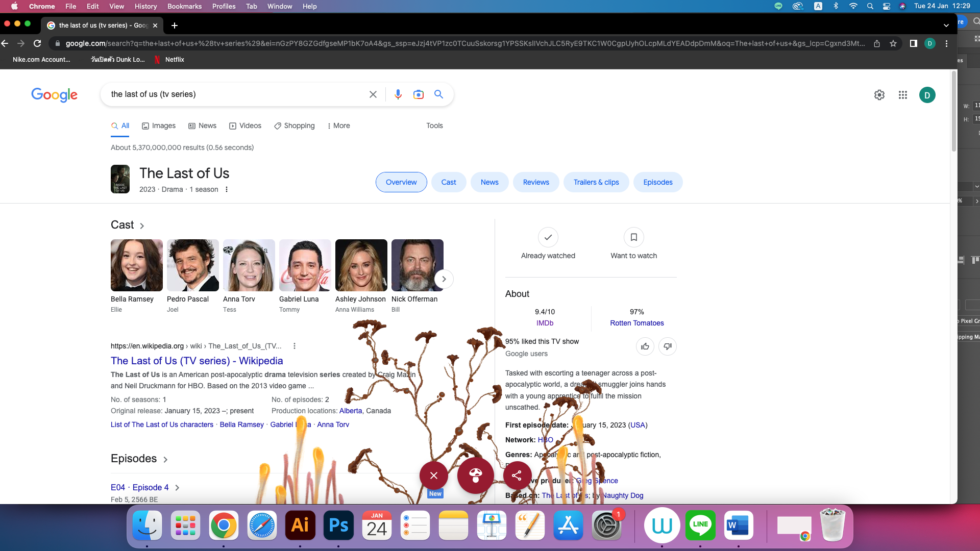Open Photoshop from the Dock
The height and width of the screenshot is (551, 980).
(x=338, y=525)
